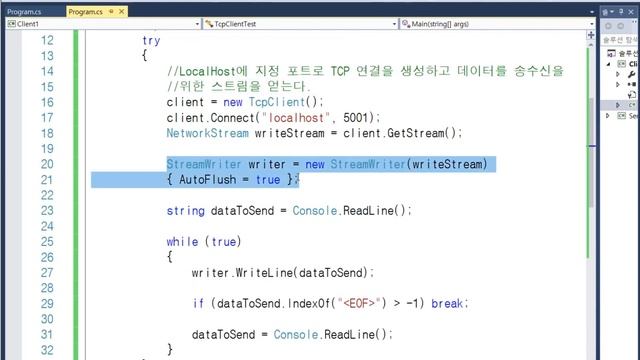This screenshot has width=640, height=360.
Task: Select the References icon in tree
Action: point(631,84)
